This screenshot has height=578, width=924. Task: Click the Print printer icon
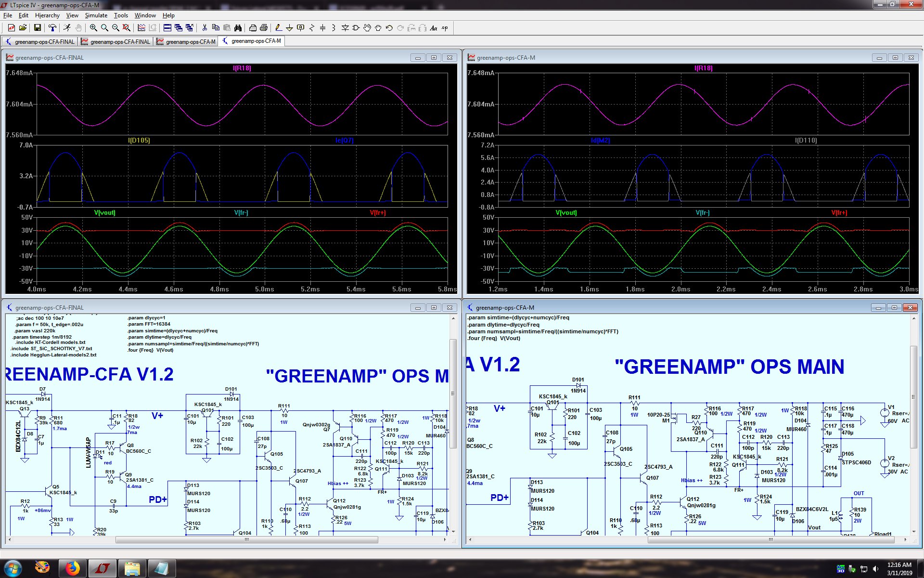click(x=264, y=28)
